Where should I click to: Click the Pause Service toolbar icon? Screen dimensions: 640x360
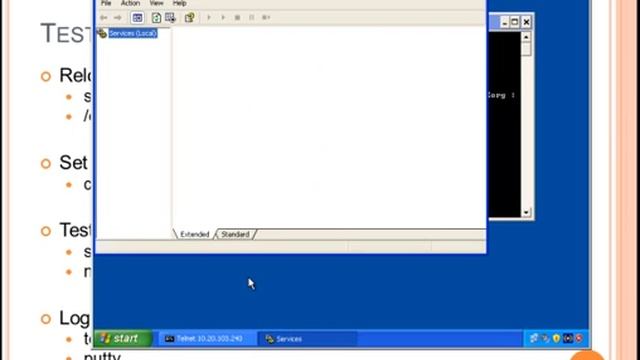[251, 18]
